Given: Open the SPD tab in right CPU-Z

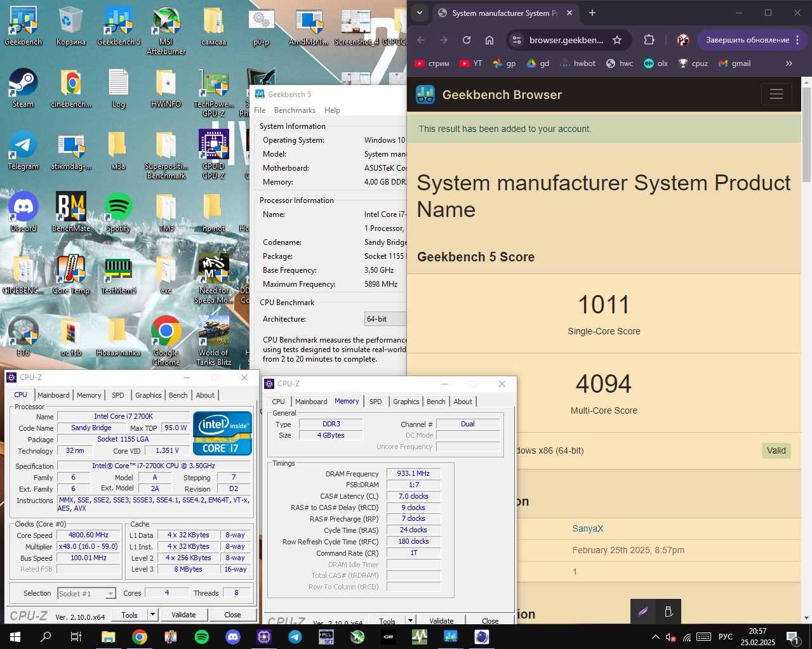Looking at the screenshot, I should pyautogui.click(x=376, y=402).
